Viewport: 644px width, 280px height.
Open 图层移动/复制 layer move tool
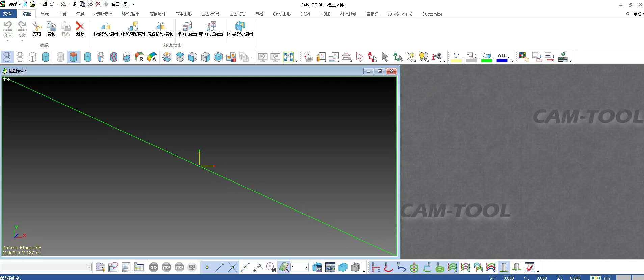pyautogui.click(x=240, y=29)
